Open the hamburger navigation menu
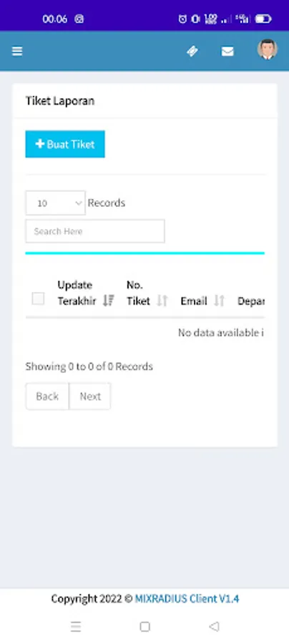The image size is (289, 644). 17,51
